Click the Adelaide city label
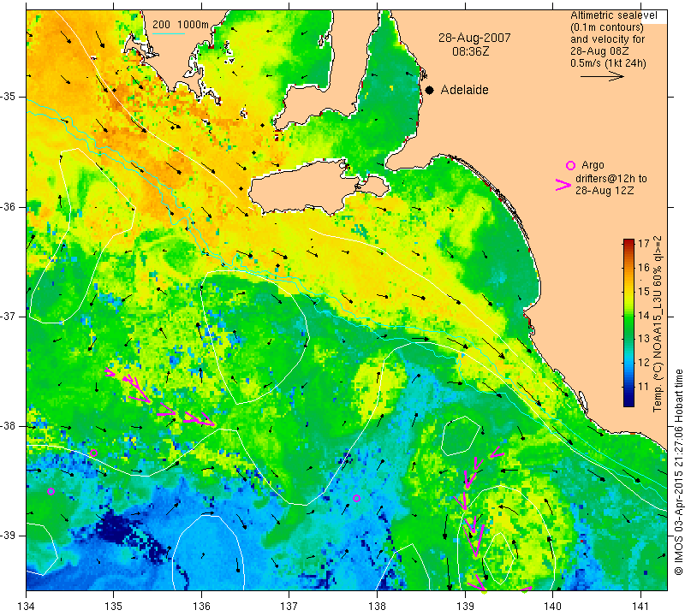 point(464,90)
